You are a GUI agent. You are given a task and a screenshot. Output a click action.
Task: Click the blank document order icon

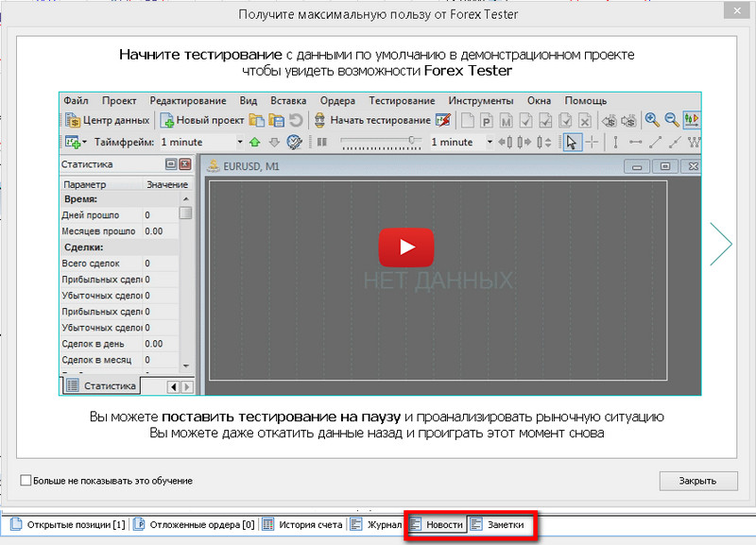[467, 120]
